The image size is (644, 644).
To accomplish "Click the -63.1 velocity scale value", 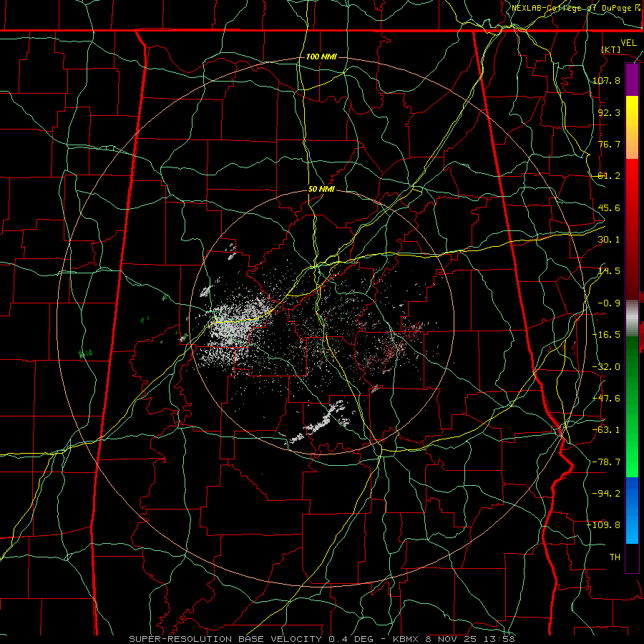I will (606, 430).
